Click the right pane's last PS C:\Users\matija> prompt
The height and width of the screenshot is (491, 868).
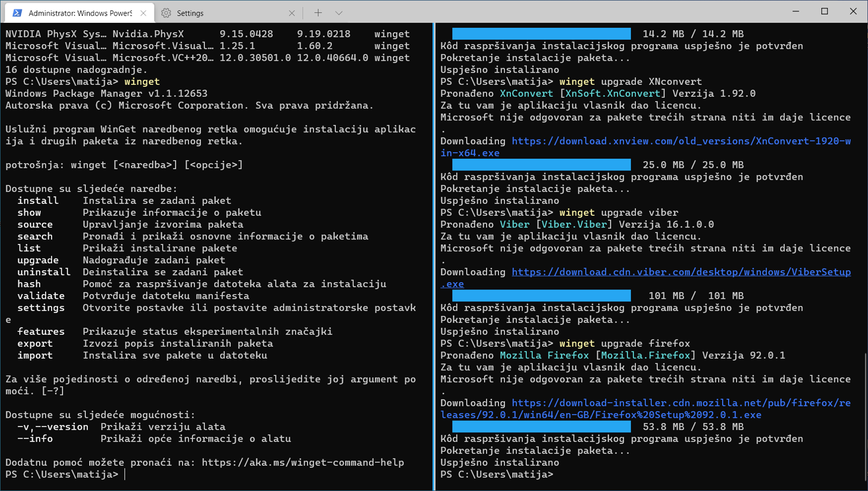tap(496, 474)
